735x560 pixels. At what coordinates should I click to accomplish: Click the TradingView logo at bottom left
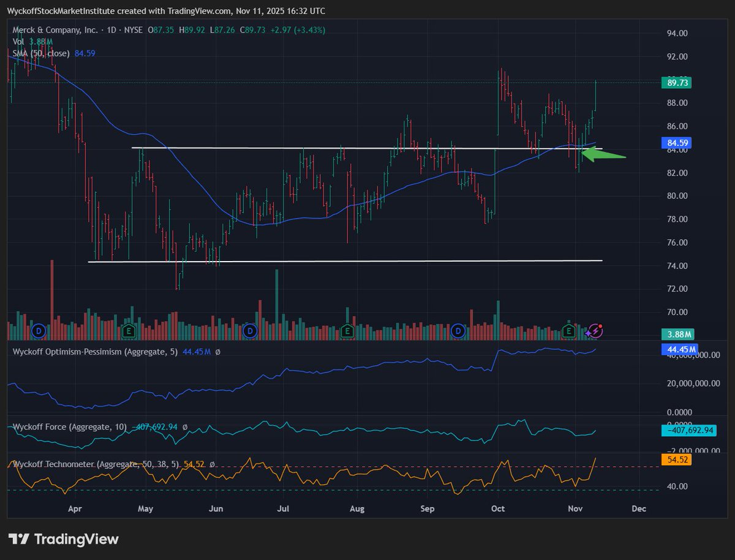pos(64,539)
